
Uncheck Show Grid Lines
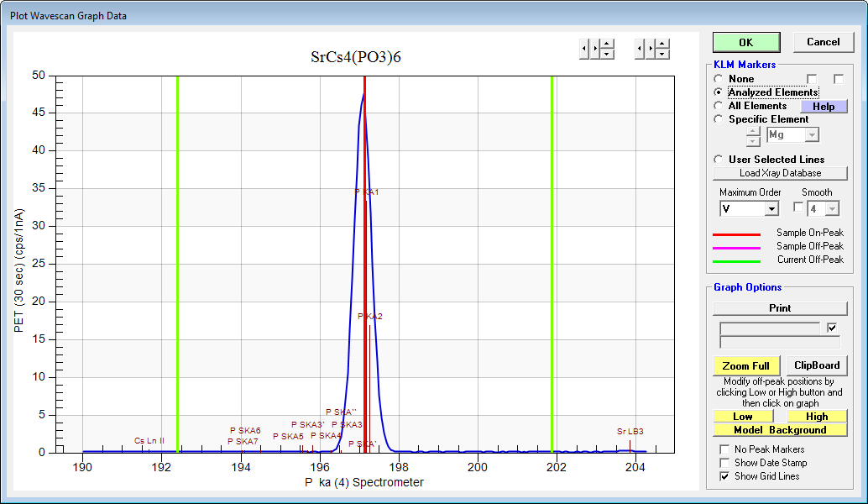point(724,476)
